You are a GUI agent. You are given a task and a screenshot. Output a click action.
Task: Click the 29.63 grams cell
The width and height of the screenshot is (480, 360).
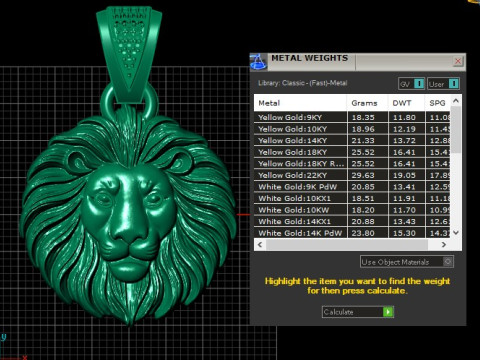click(368, 175)
